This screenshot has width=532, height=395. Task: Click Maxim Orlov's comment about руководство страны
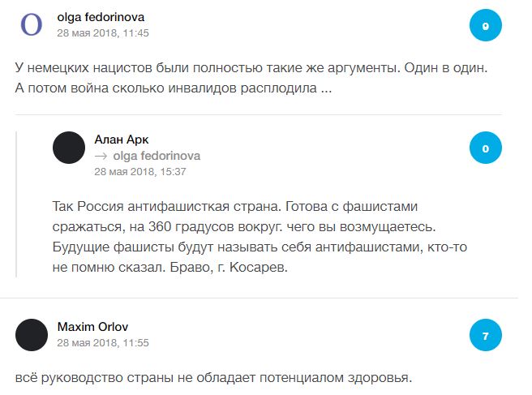point(213,378)
